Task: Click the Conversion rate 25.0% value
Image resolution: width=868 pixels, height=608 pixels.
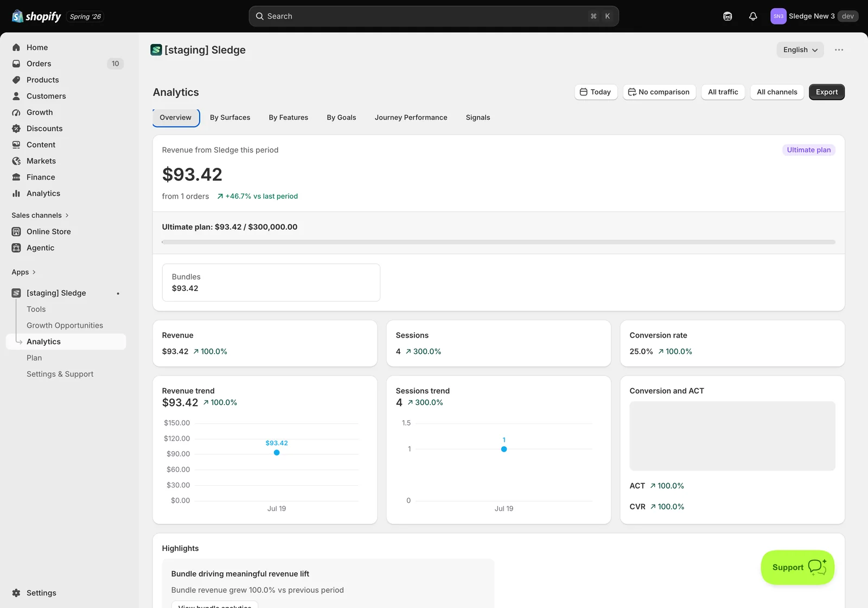Action: pyautogui.click(x=641, y=352)
